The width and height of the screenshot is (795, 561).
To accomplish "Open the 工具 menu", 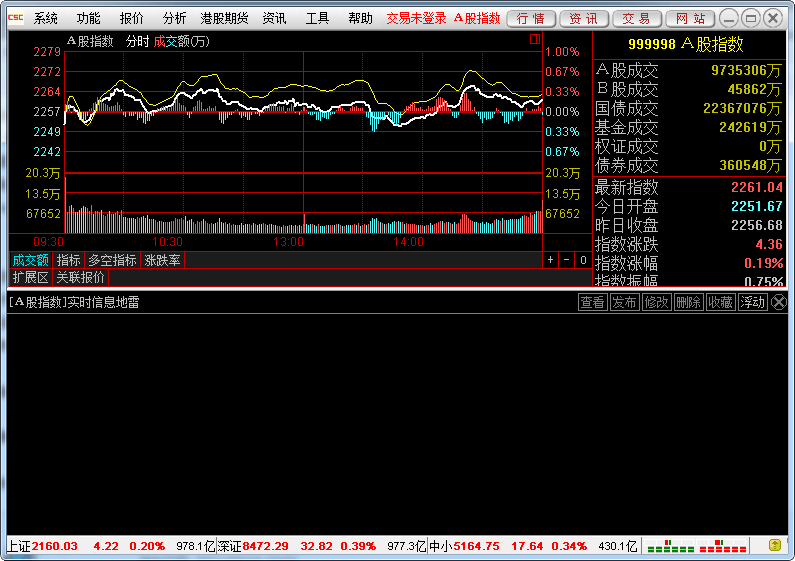I will (x=317, y=19).
